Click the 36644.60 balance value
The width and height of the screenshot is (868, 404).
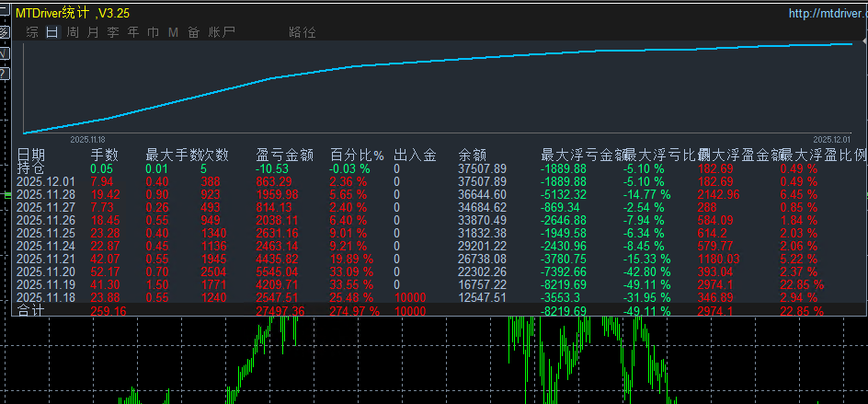point(482,194)
